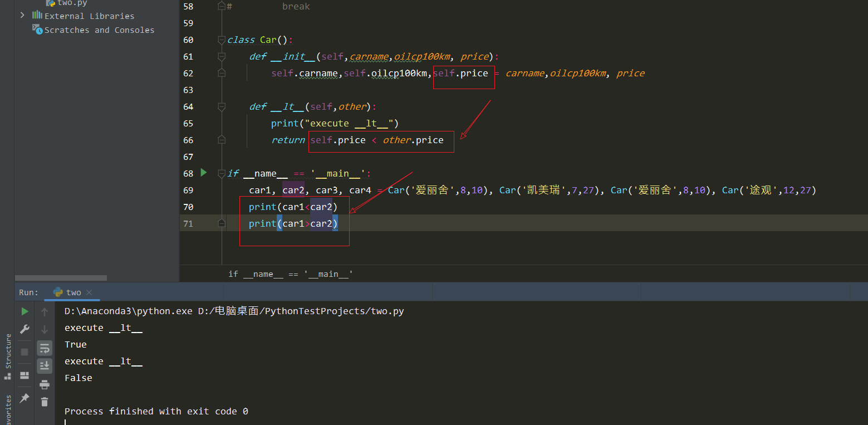Click fold end marker at line 62
The image size is (868, 425).
[x=222, y=73]
